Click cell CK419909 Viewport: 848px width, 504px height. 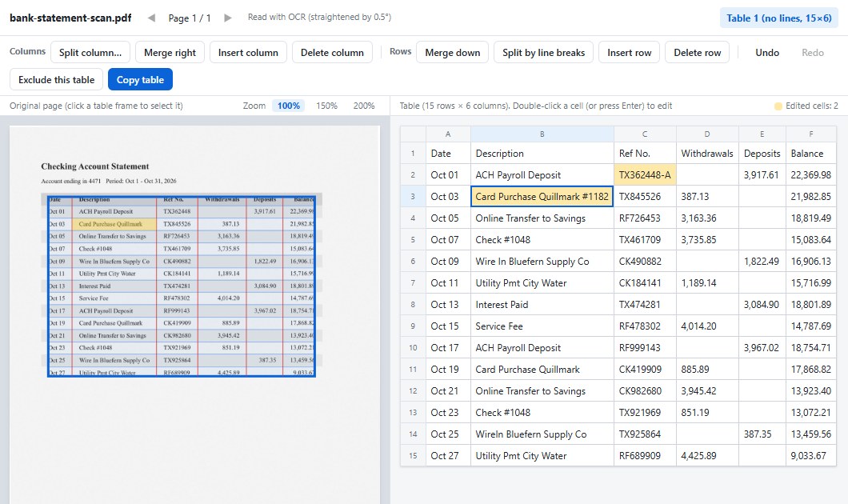point(645,370)
